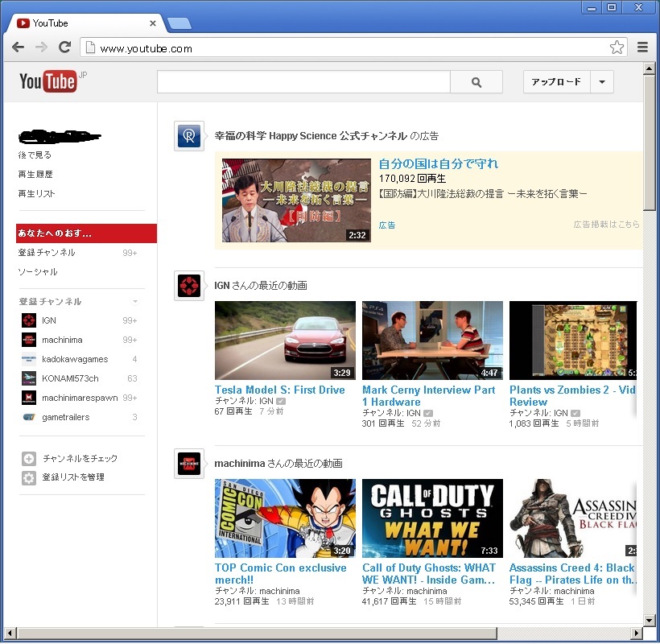
Task: Click Comic Con Vegeta thumbnail
Action: (x=285, y=518)
